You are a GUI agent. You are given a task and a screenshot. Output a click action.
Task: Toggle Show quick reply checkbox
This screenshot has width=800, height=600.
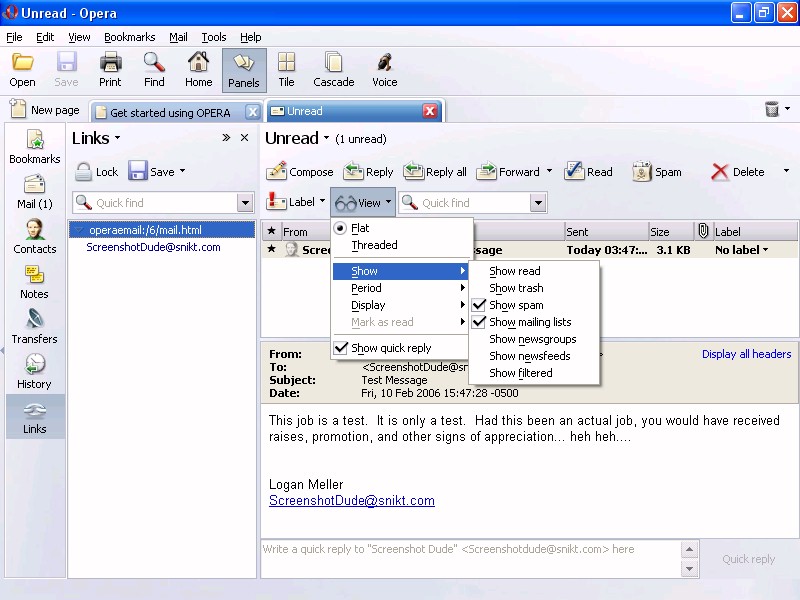point(391,348)
